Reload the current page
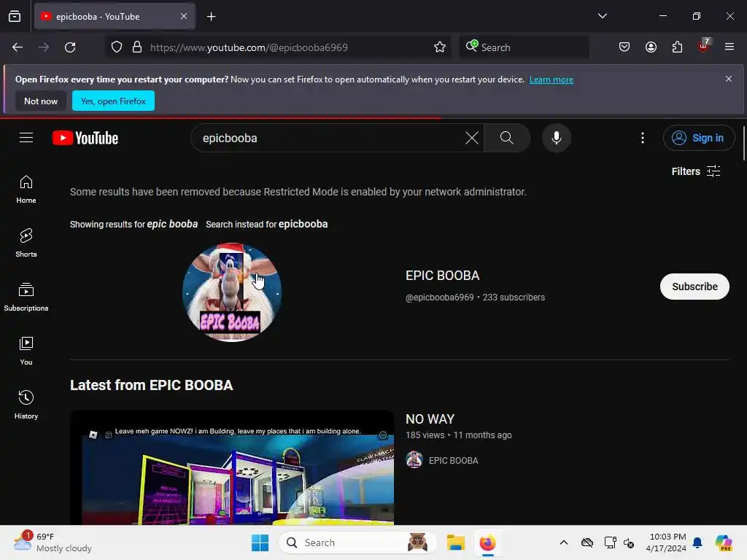 (70, 47)
